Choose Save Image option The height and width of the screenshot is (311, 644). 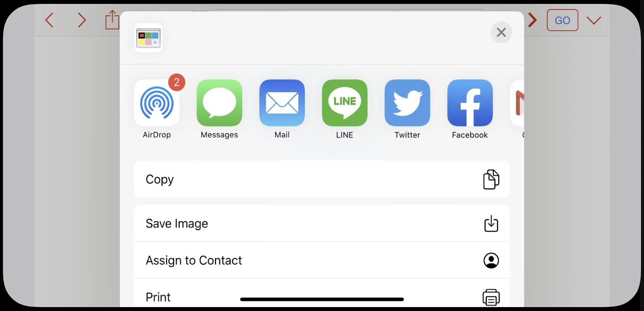coord(322,224)
